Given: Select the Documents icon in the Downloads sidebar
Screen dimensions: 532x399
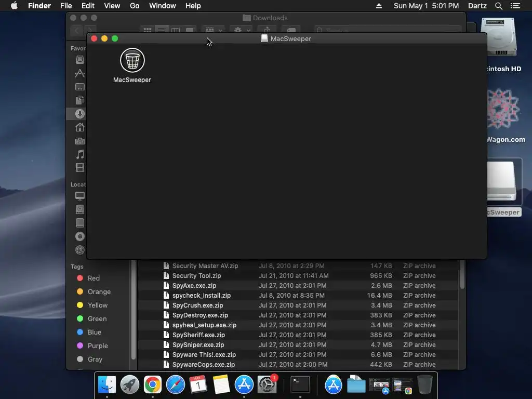Looking at the screenshot, I should (79, 100).
